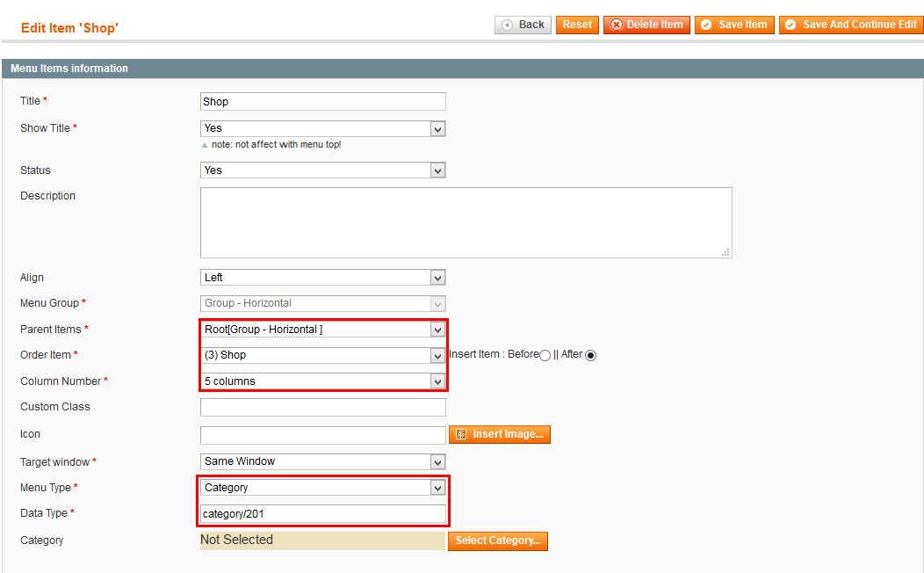
Task: Select the Before radio button
Action: pyautogui.click(x=545, y=355)
